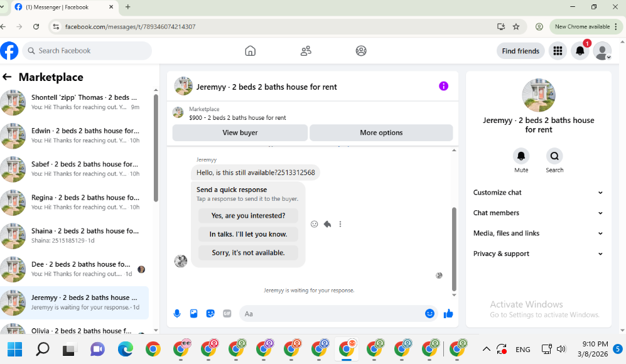Image resolution: width=626 pixels, height=364 pixels.
Task: Open the Facebook menu grid icon
Action: 558,51
